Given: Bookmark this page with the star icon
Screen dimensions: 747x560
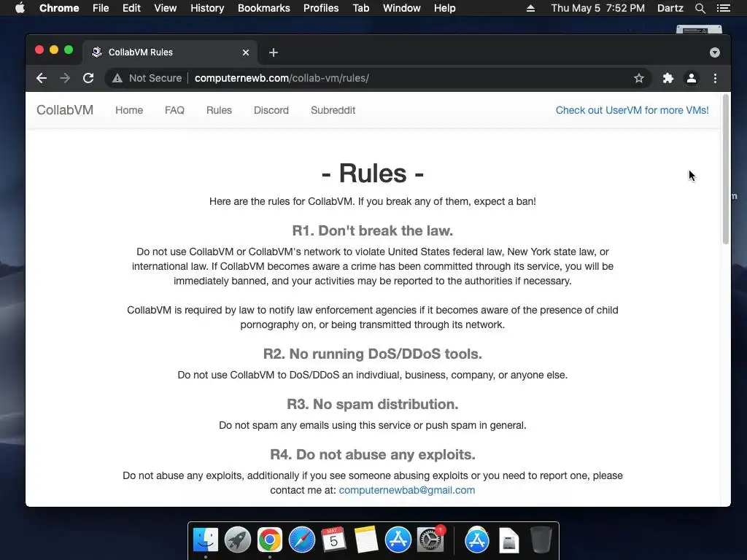Looking at the screenshot, I should [639, 78].
